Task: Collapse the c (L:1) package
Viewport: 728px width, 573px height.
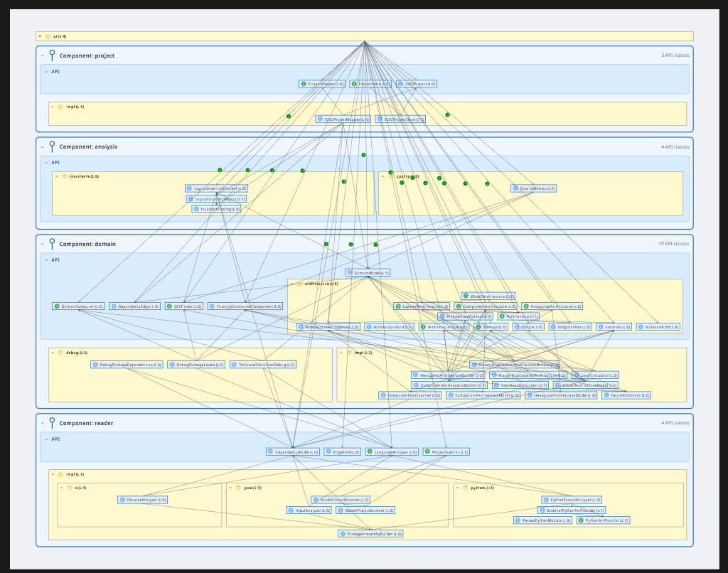Action: click(x=62, y=488)
